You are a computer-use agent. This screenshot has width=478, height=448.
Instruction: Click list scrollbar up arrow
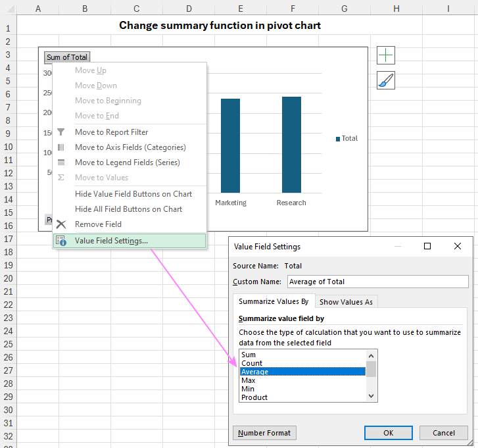click(x=371, y=356)
